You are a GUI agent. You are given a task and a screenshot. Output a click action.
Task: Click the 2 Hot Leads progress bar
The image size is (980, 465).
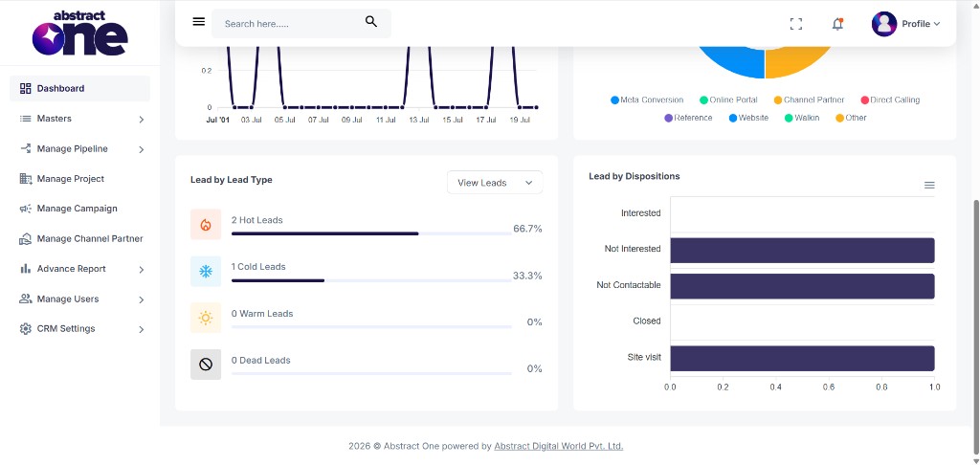click(x=371, y=233)
